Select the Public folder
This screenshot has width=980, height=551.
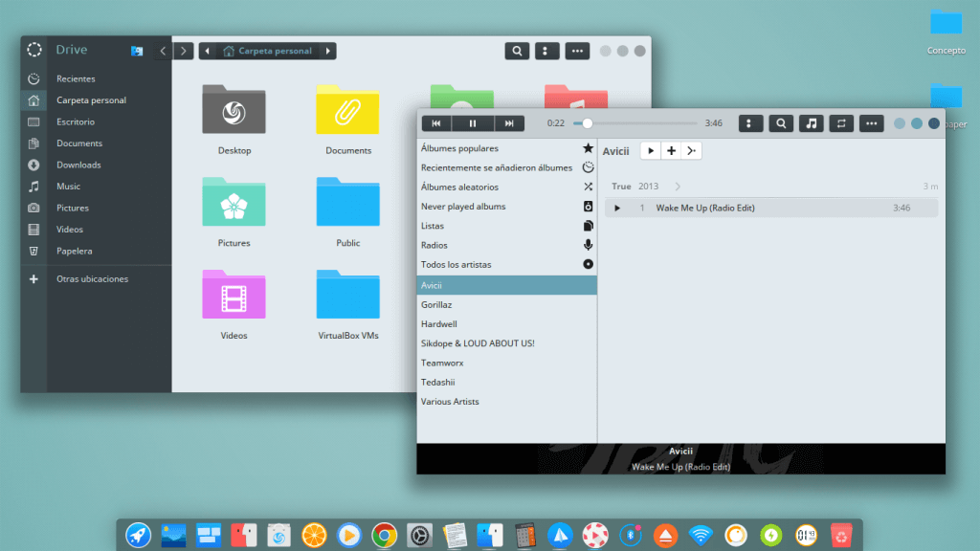tap(347, 202)
